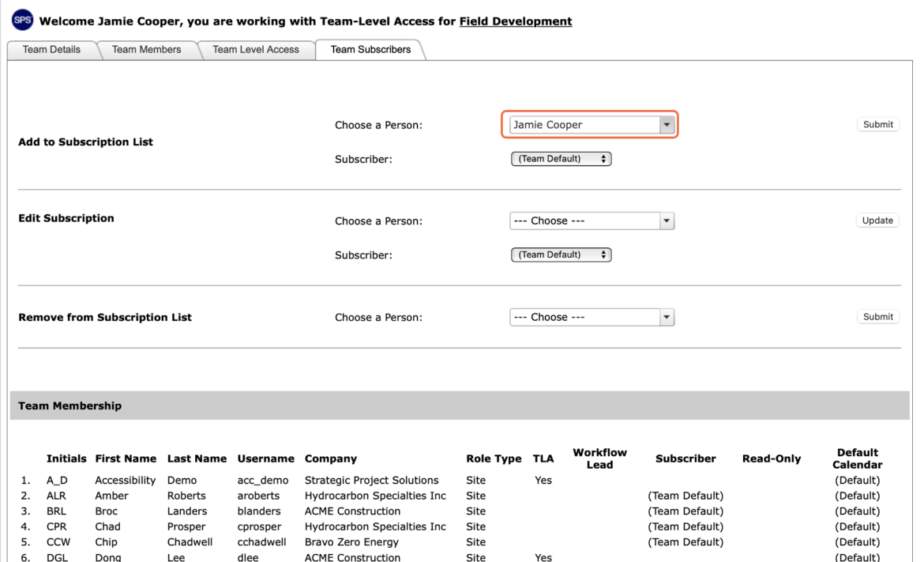The height and width of the screenshot is (562, 924).
Task: Open the Team Level Access tab
Action: pos(255,50)
